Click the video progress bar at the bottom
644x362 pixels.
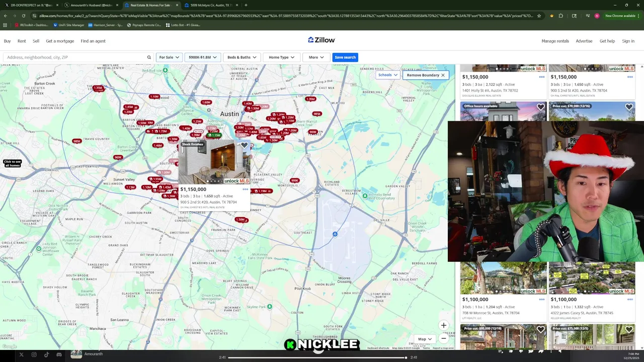click(x=317, y=357)
